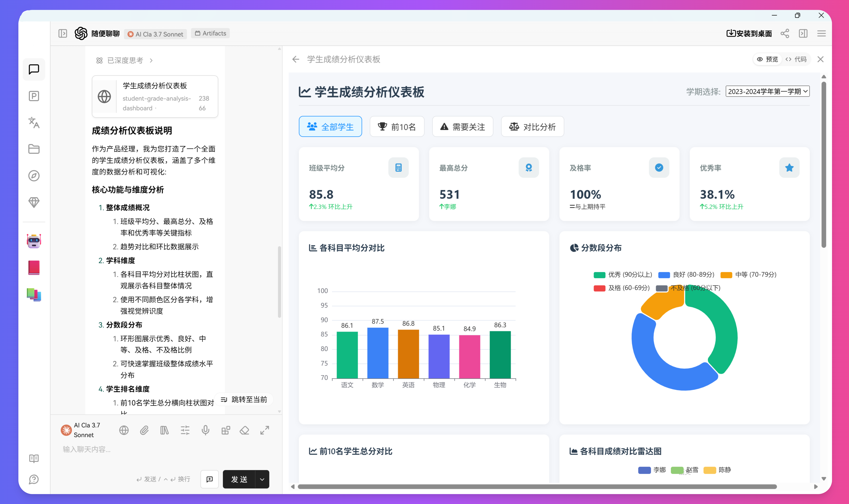
Task: Open the hamburger menu in header
Action: coord(821,33)
